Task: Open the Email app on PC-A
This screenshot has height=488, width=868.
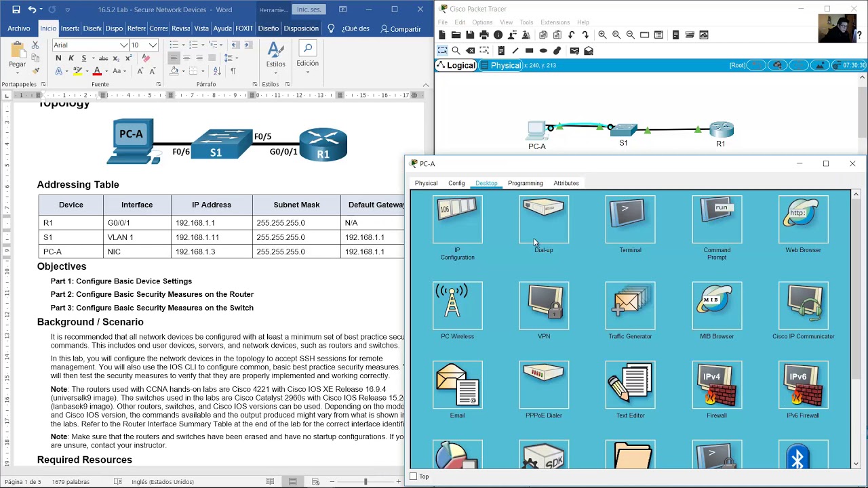Action: click(x=458, y=385)
